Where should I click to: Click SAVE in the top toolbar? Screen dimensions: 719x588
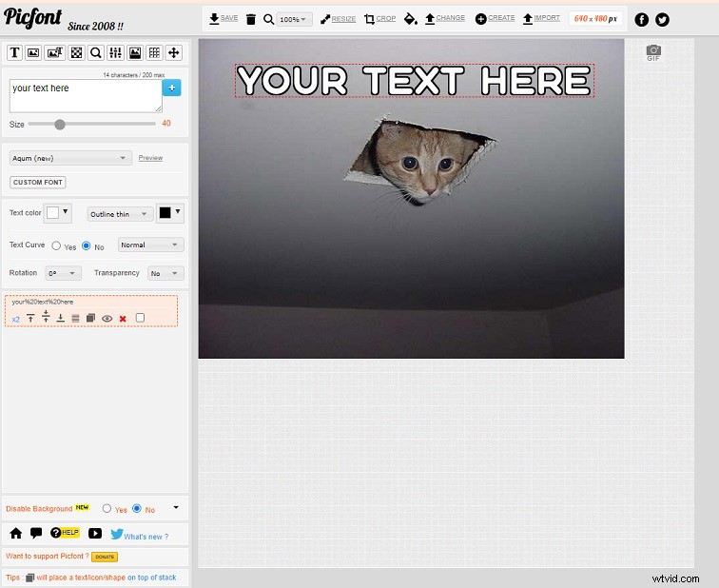223,18
